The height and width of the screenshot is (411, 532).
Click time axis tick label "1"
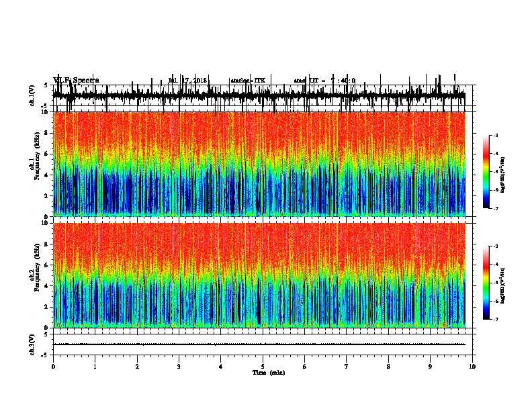point(95,367)
